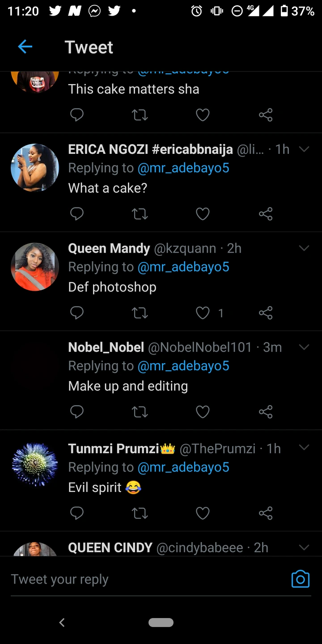
Task: Share Nobel_Nobel's 'Make up and editing' tweet
Action: point(265,412)
